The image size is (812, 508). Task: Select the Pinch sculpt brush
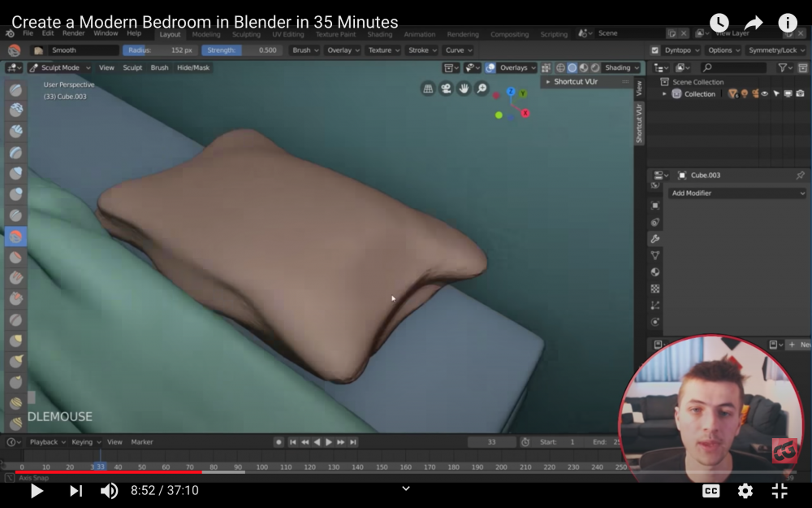click(16, 319)
